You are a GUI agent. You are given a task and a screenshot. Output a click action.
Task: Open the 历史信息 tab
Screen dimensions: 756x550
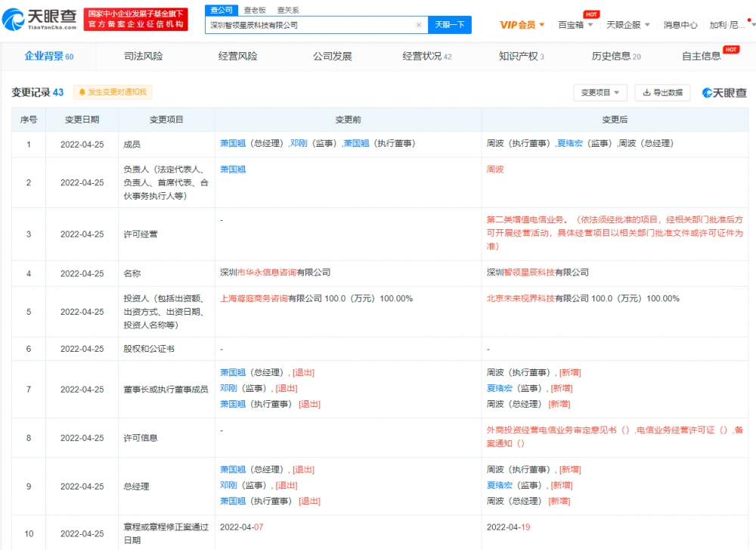615,57
